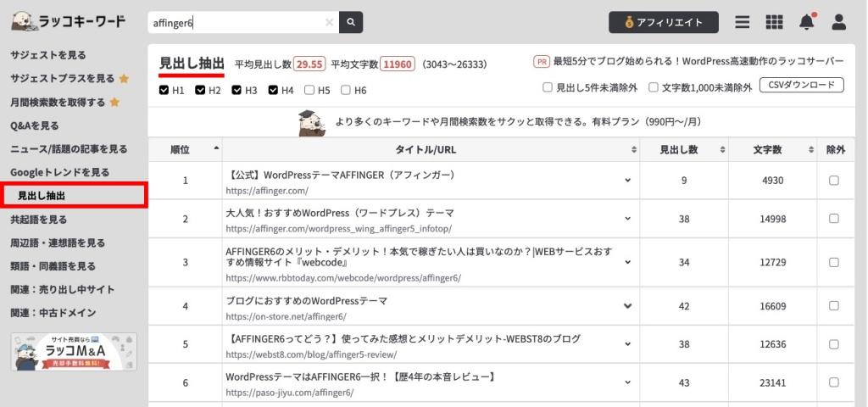
Task: Enable the H5 checkbox
Action: [x=309, y=90]
